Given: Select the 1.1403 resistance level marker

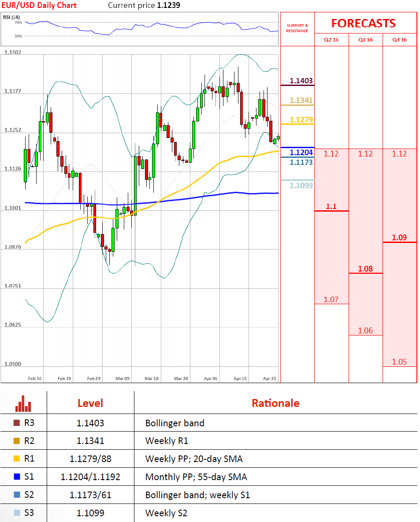Looking at the screenshot, I should 301,81.
